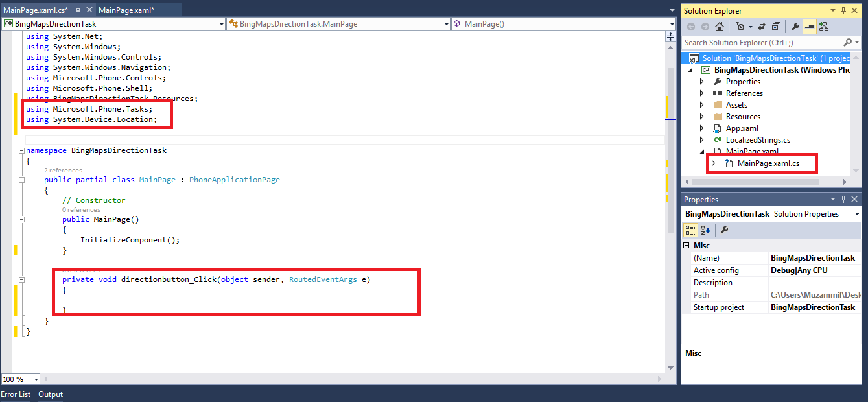Select MainPage.xaml.cs in Solution Explorer
The image size is (868, 402).
(x=768, y=163)
